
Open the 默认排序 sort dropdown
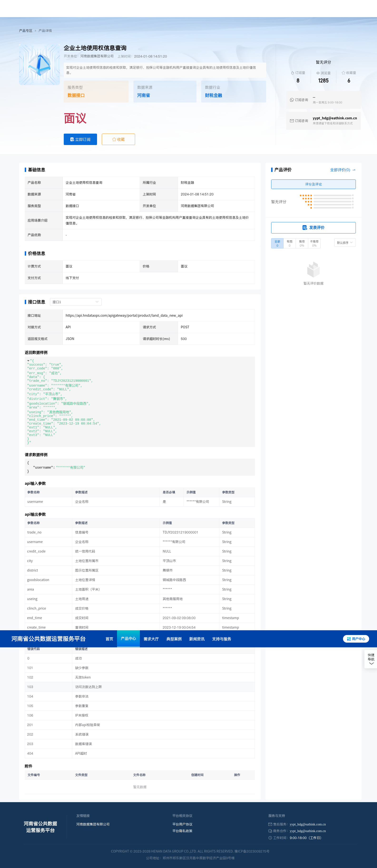[x=345, y=242]
